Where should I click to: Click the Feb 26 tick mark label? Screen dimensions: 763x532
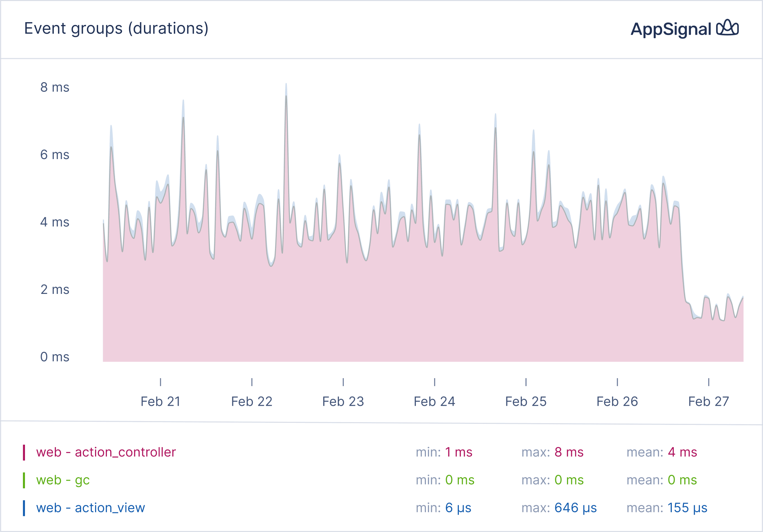coord(617,401)
